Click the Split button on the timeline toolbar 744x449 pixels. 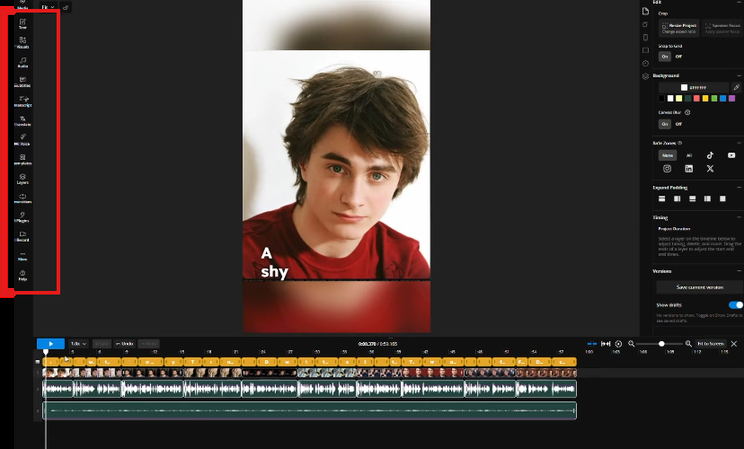102,344
